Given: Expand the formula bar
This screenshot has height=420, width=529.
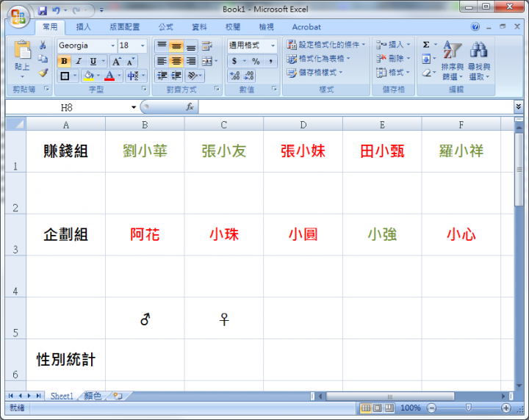Looking at the screenshot, I should (x=518, y=107).
